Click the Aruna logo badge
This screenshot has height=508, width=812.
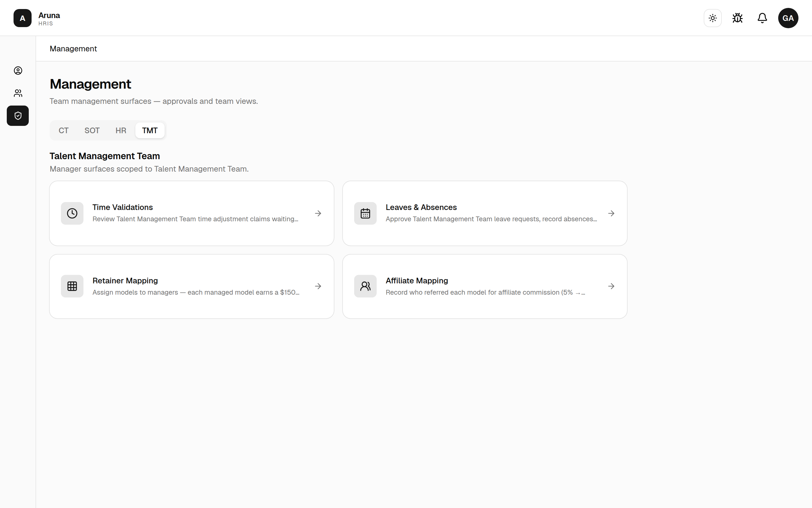(x=23, y=18)
